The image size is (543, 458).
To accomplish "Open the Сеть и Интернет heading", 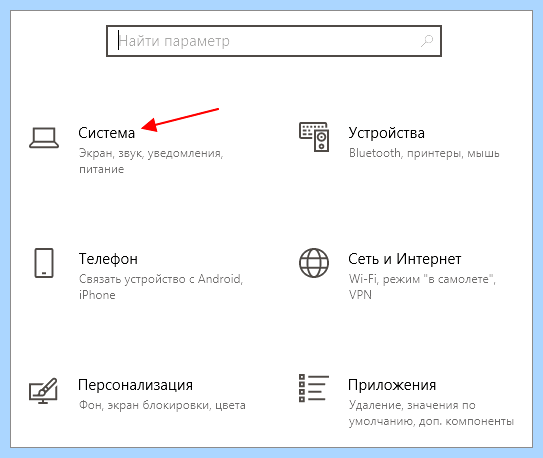I will click(404, 259).
